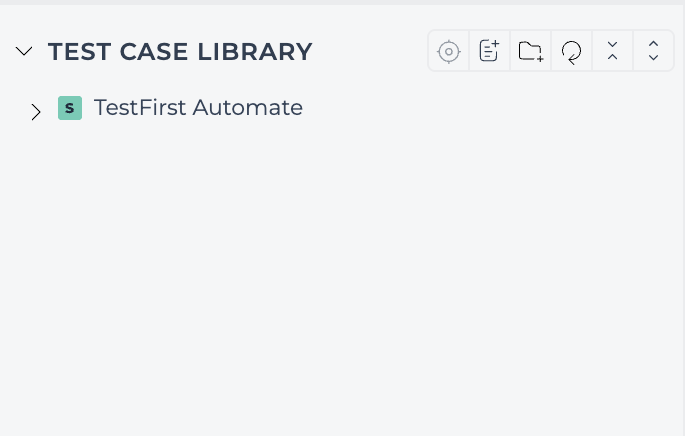
Task: Refresh the test case library tree
Action: point(571,51)
